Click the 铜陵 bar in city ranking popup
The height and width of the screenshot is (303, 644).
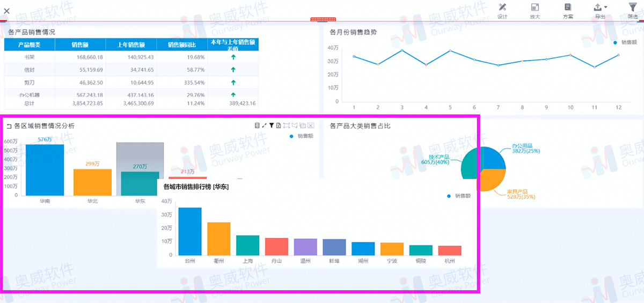421,250
